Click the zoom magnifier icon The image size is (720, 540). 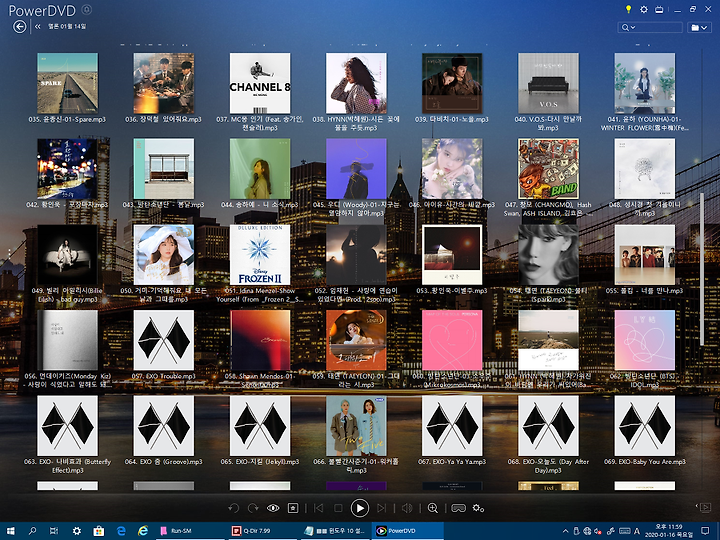coord(433,508)
